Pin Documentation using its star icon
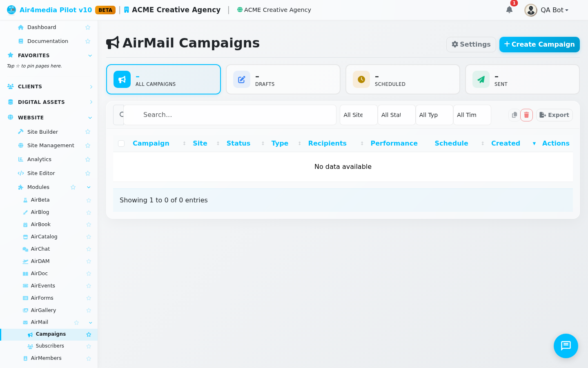588x368 pixels. coord(88,41)
